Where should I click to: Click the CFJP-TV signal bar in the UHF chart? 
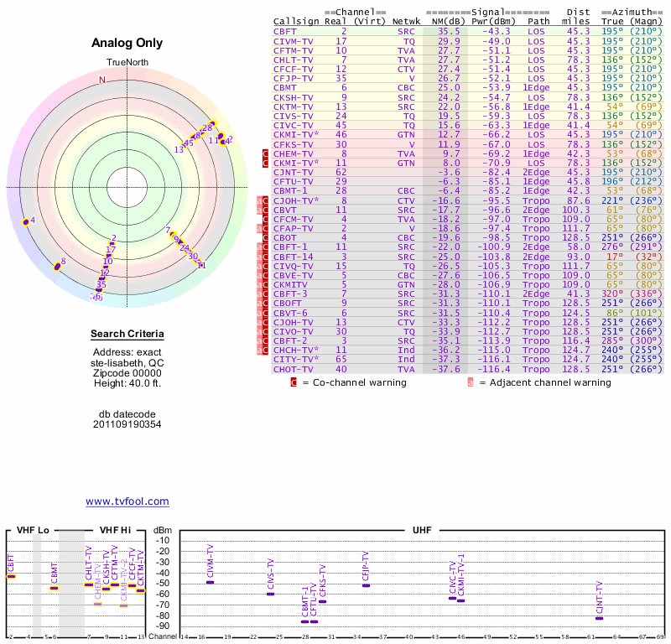point(366,585)
